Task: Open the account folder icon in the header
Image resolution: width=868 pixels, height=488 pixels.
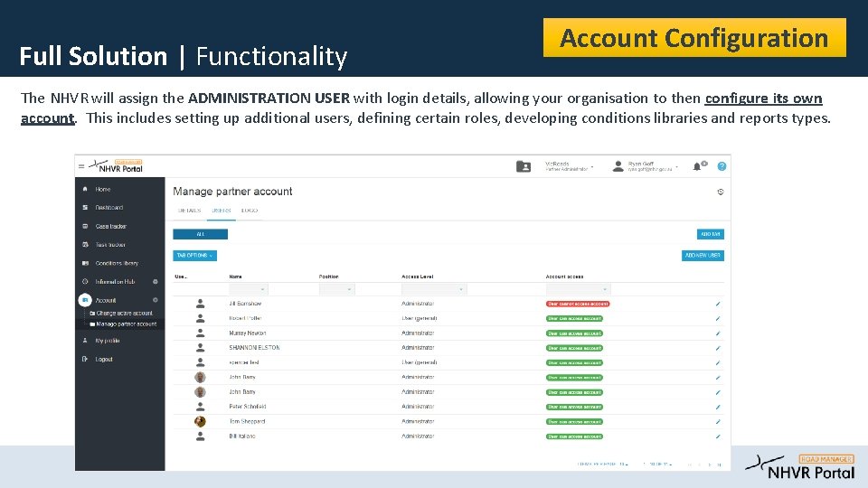Action: coord(524,166)
